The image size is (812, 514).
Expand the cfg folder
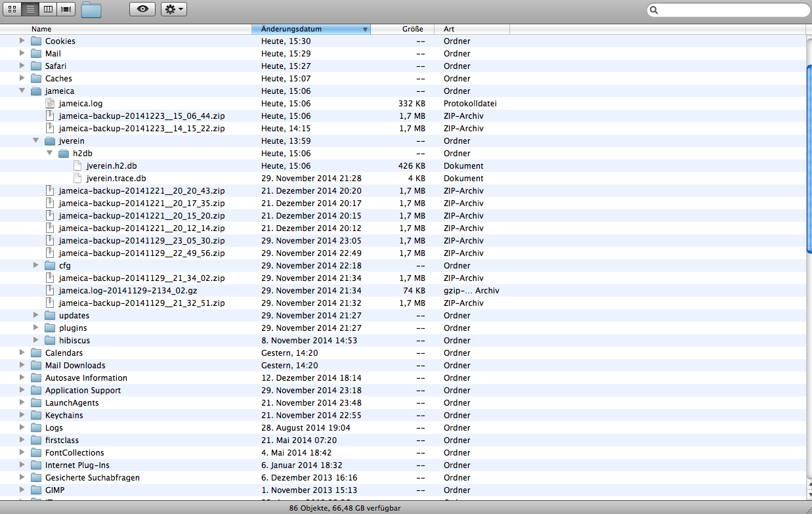[36, 265]
